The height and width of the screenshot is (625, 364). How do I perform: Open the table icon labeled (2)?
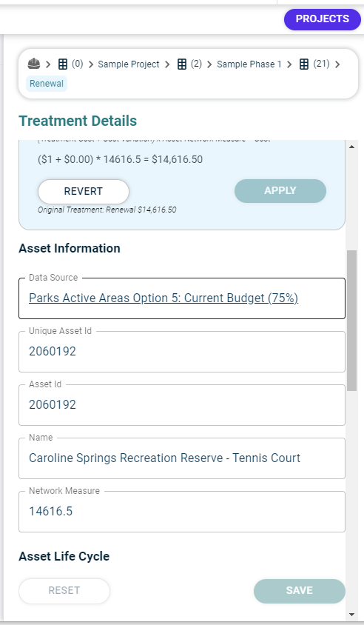click(x=181, y=64)
